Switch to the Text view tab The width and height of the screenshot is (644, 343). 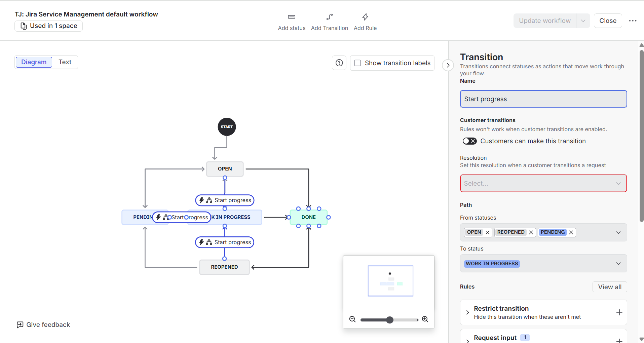65,62
